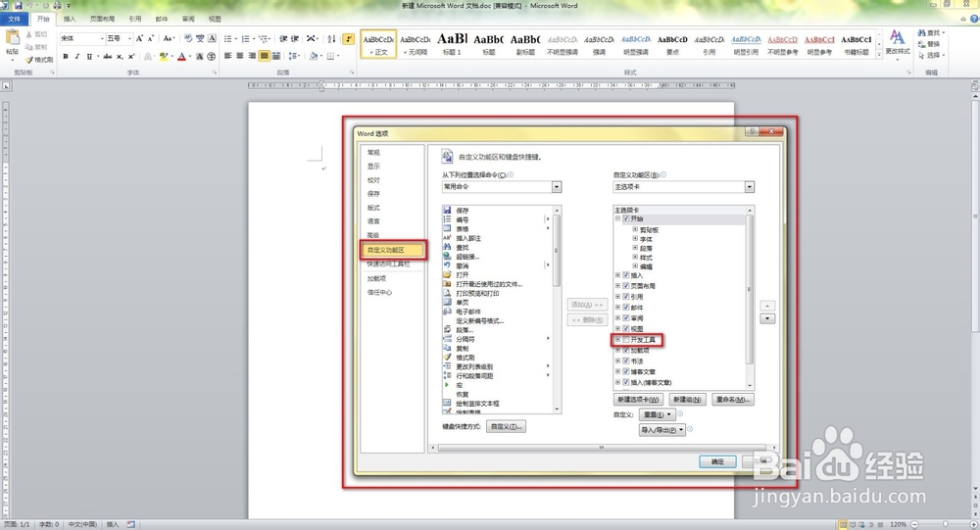Click the sort icon in paragraph group
Image resolution: width=980 pixels, height=530 pixels.
coord(331,39)
